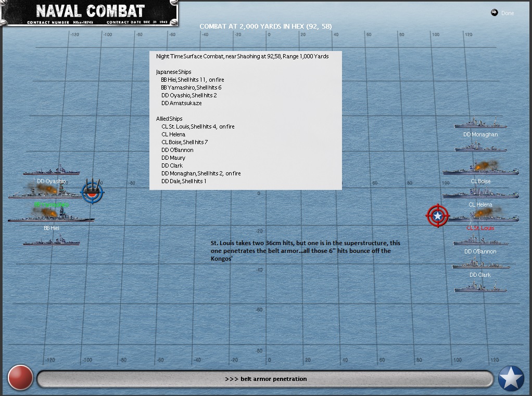Select the destroyer silhouette below DD Monaghan label
Image resolution: width=532 pixels, height=396 pixels.
480,147
